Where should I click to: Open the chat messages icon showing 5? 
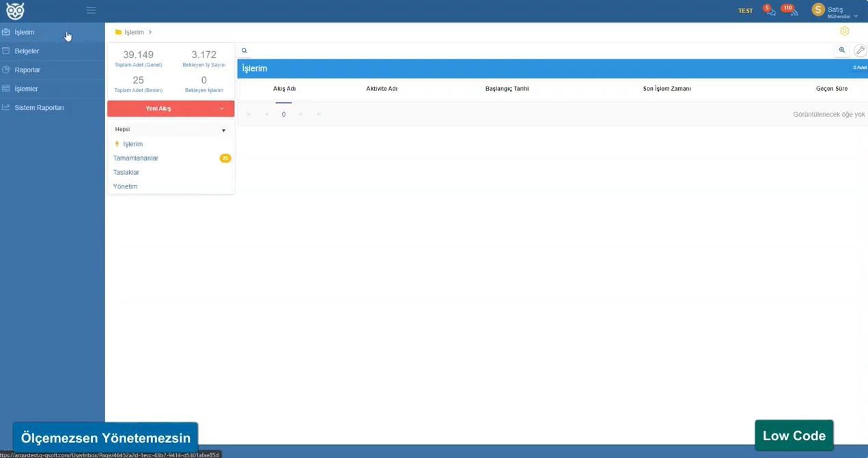tap(770, 11)
